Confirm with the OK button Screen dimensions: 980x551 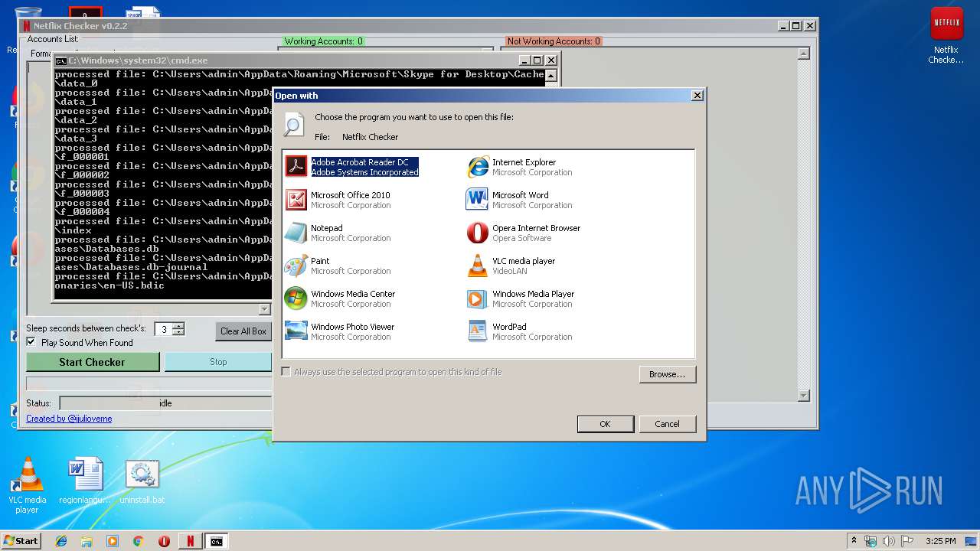[x=605, y=424]
